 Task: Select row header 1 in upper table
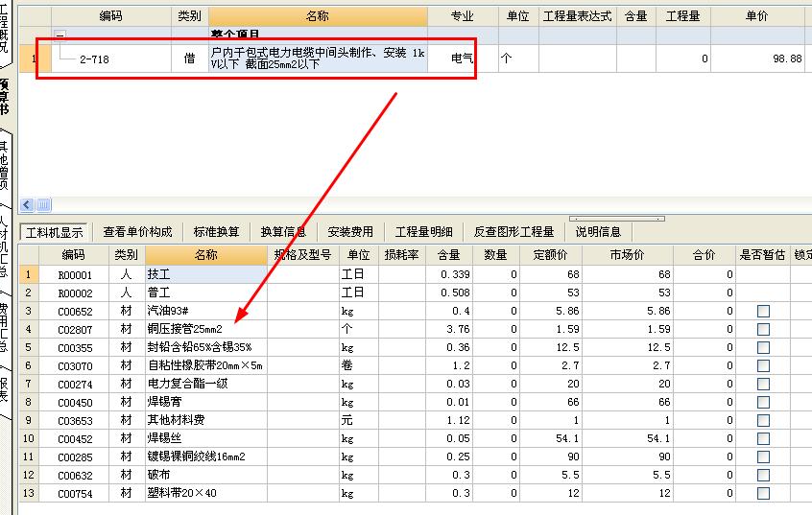click(35, 59)
